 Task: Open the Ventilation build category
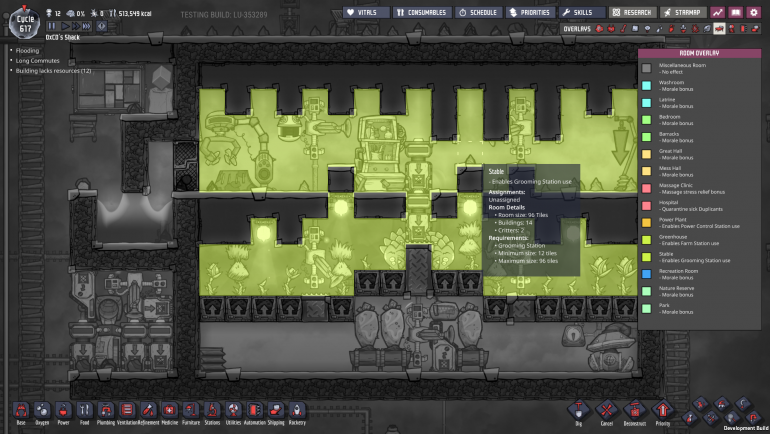[127, 410]
